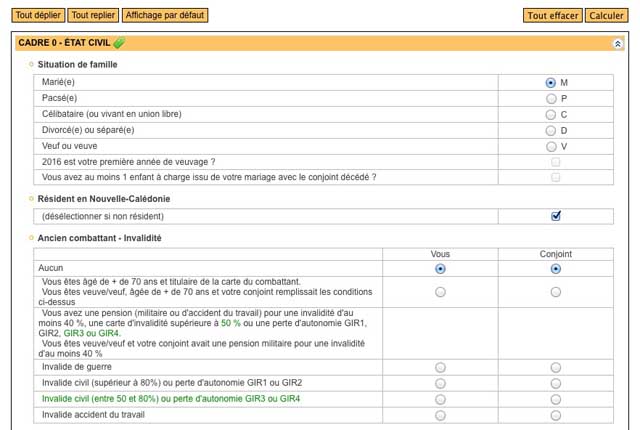
Task: Clear the form with Tout effacer
Action: coord(552,16)
